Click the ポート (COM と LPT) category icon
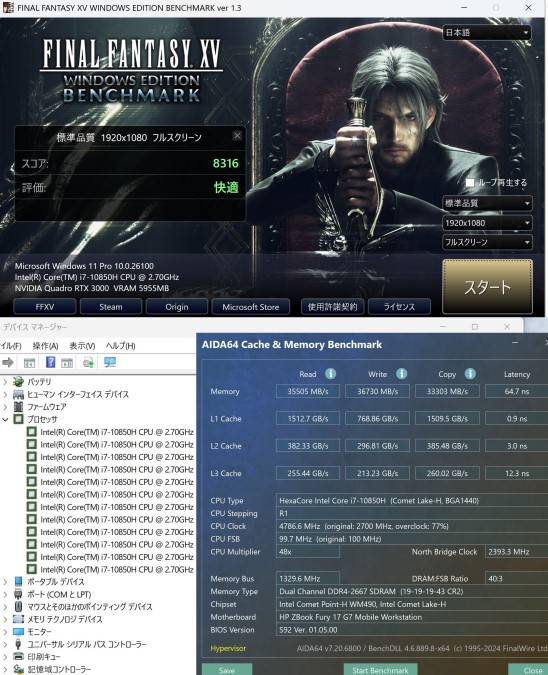Viewport: 548px width, 675px height. click(x=18, y=594)
